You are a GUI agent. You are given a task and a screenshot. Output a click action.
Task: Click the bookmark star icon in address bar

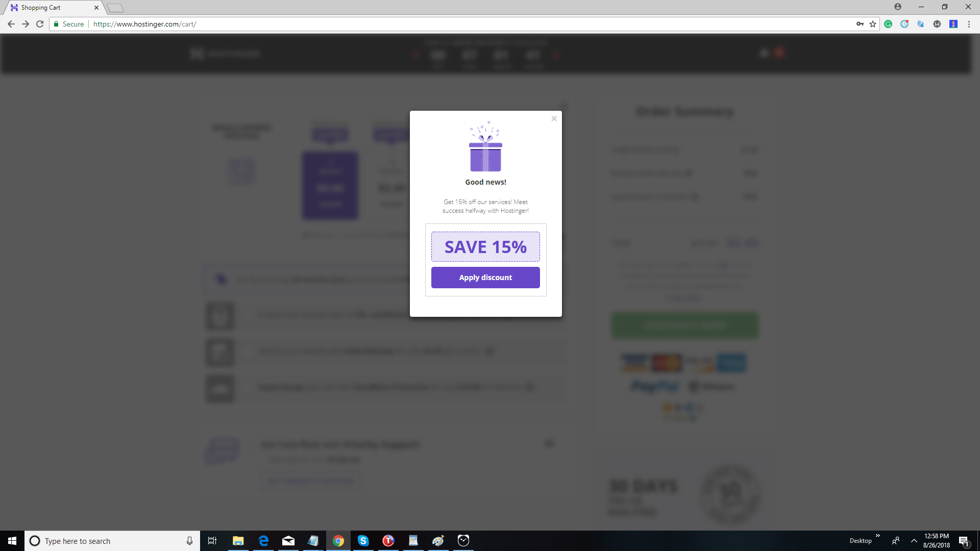click(x=873, y=24)
